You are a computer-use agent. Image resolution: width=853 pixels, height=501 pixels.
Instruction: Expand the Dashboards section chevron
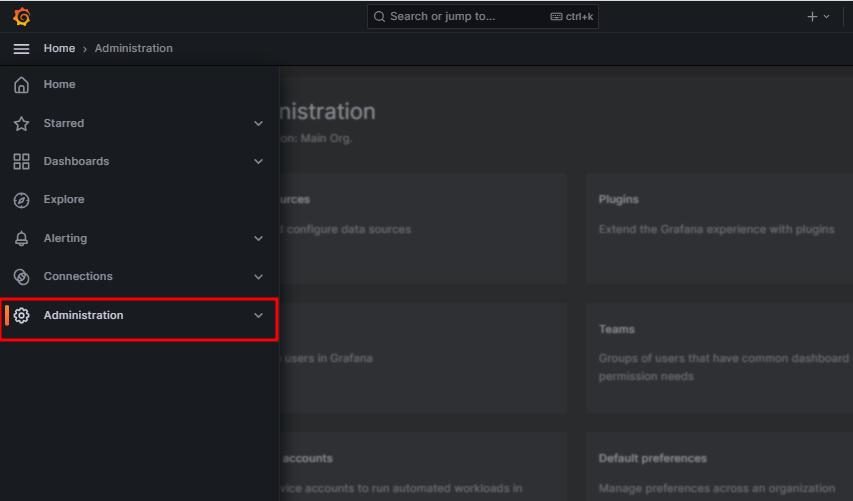pyautogui.click(x=258, y=162)
